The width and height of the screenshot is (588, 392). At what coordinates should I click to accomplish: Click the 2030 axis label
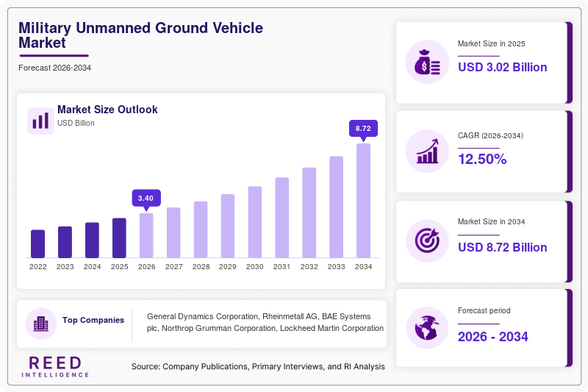(255, 267)
